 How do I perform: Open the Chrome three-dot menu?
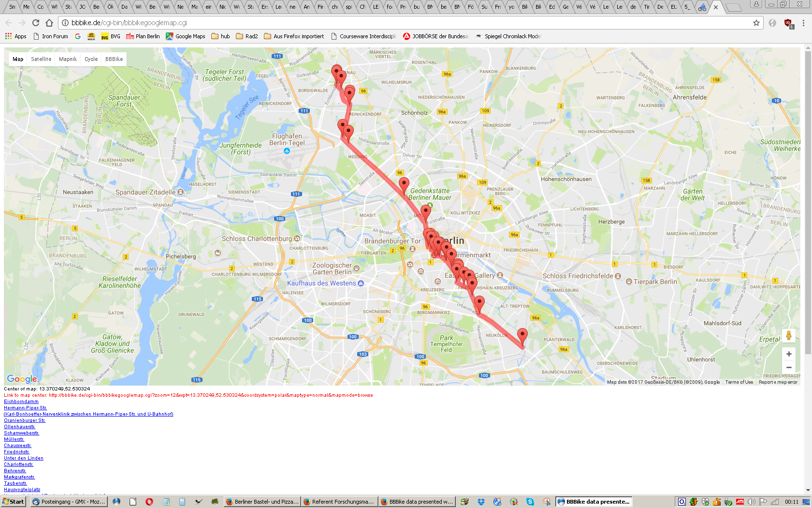pyautogui.click(x=803, y=23)
